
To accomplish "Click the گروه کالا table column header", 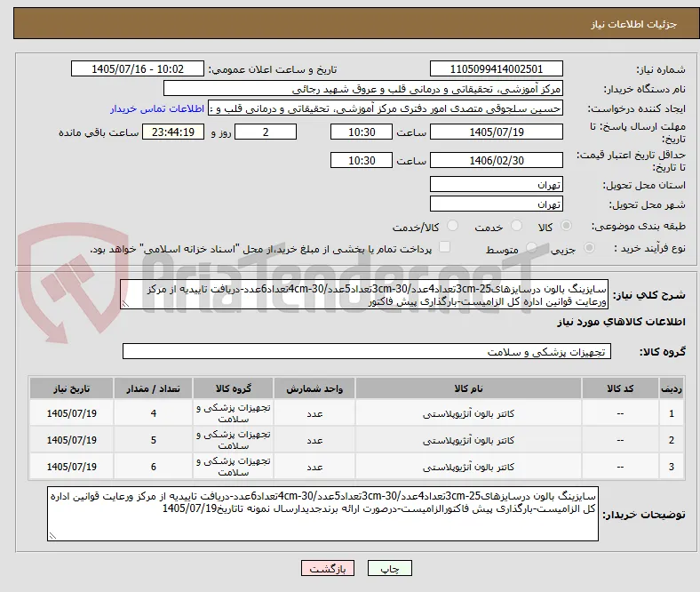I will tap(233, 388).
